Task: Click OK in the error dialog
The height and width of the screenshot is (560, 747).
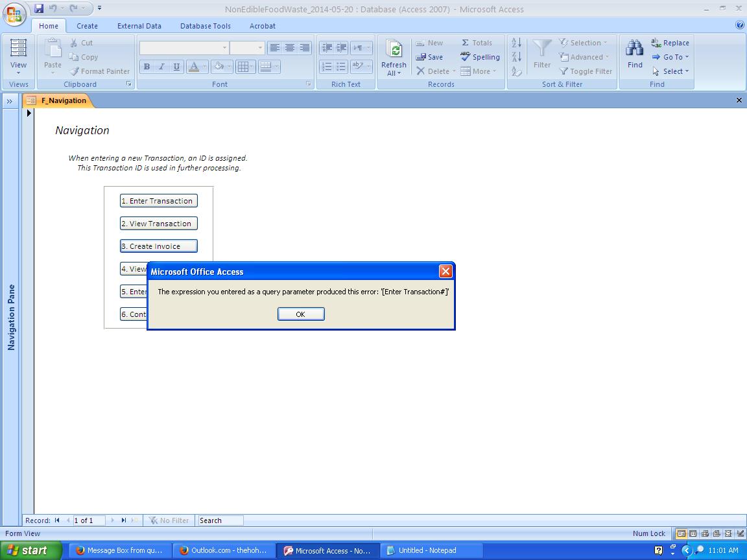Action: 301,314
